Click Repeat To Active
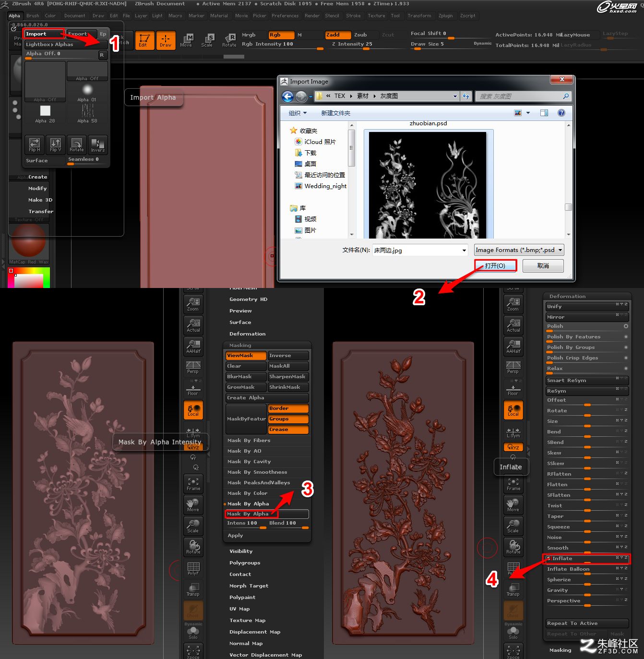Image resolution: width=644 pixels, height=659 pixels. pos(587,623)
